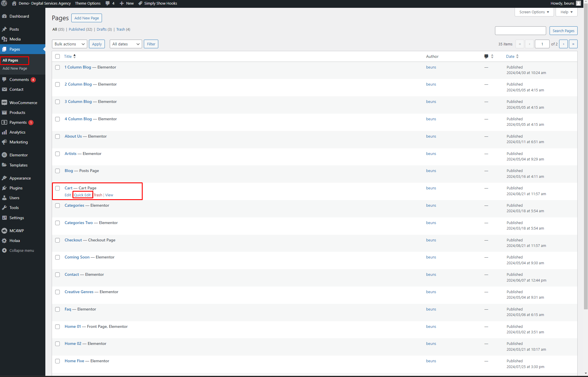Click the WooCommerce icon in sidebar
588x377 pixels.
(4, 103)
